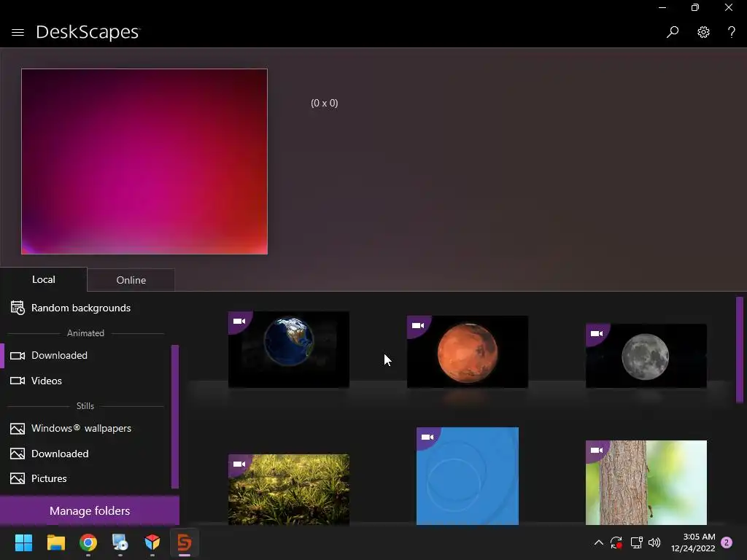
Task: Open Google Chrome from taskbar
Action: [88, 542]
